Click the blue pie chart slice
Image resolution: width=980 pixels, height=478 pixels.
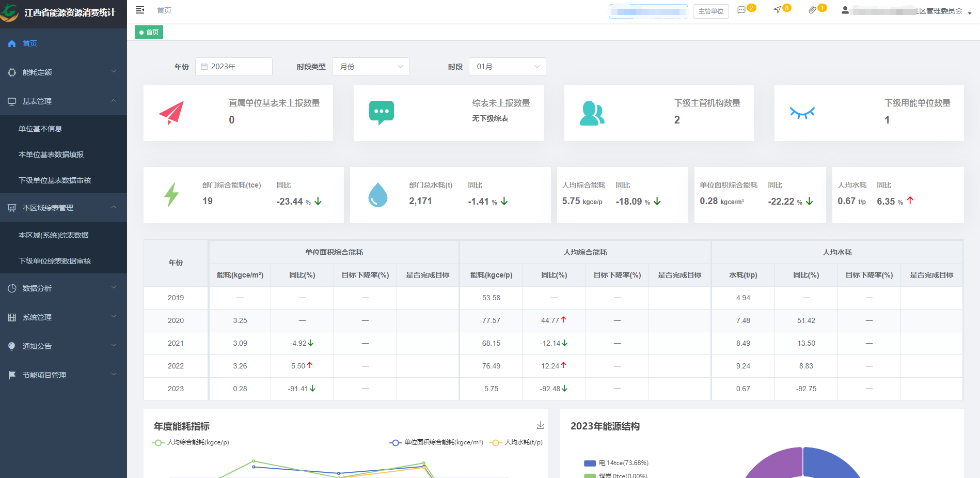828,464
